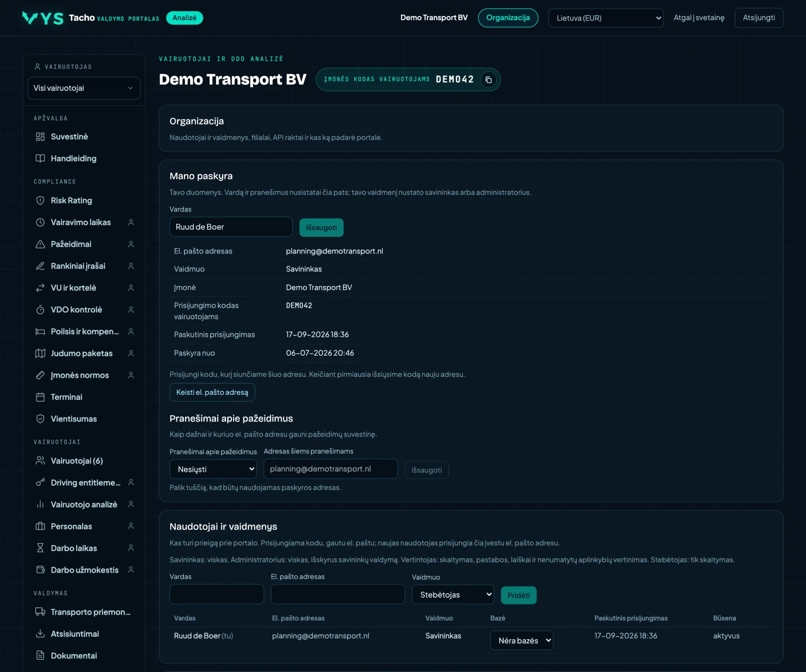Open Handleiding book icon
Viewport: 806px width, 672px height.
(x=40, y=158)
